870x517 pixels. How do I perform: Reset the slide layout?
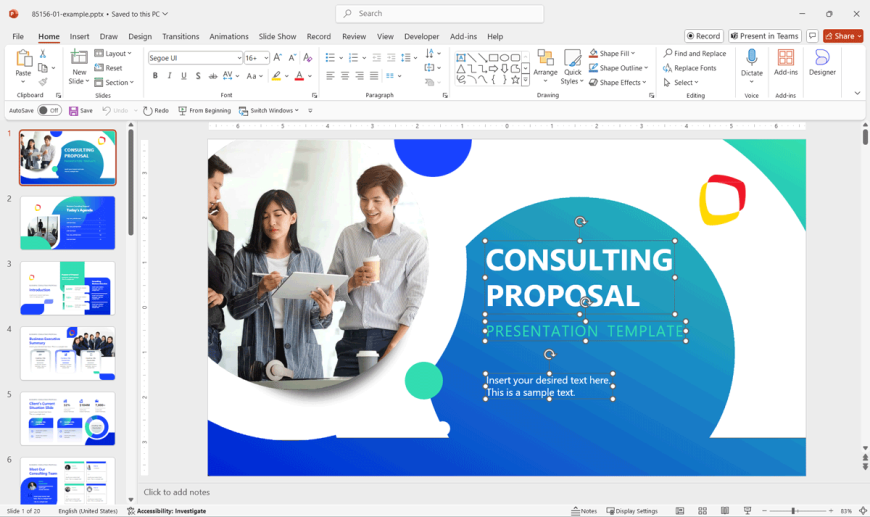pos(109,68)
